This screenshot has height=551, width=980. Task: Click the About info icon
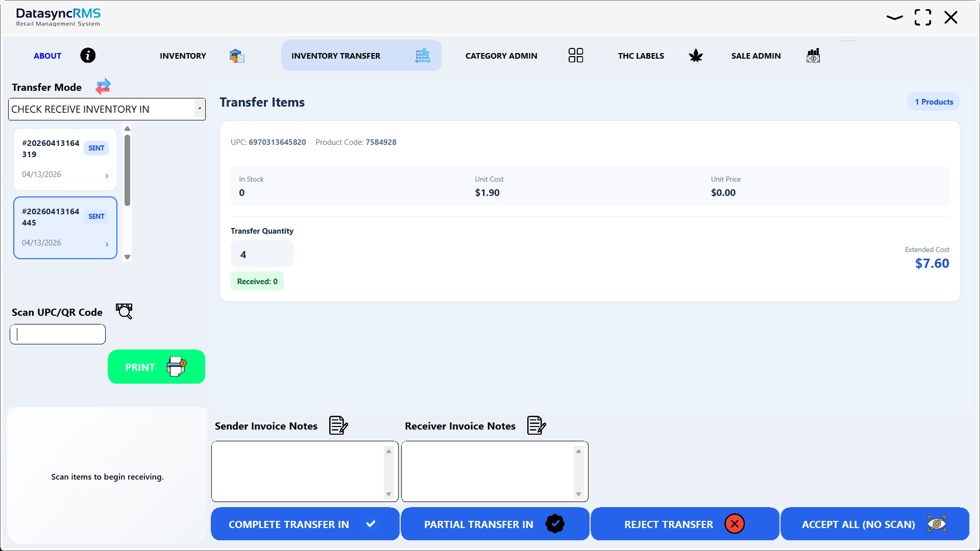click(x=88, y=55)
